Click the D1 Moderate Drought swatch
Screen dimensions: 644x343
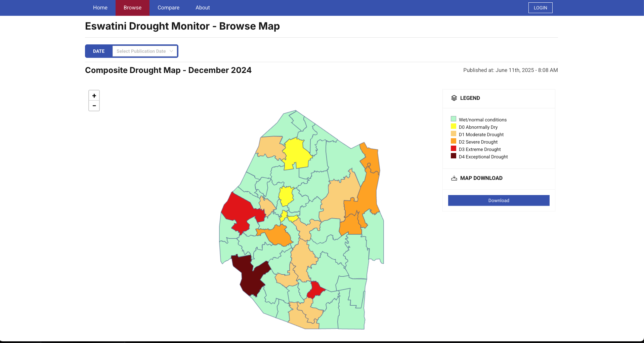pos(453,134)
